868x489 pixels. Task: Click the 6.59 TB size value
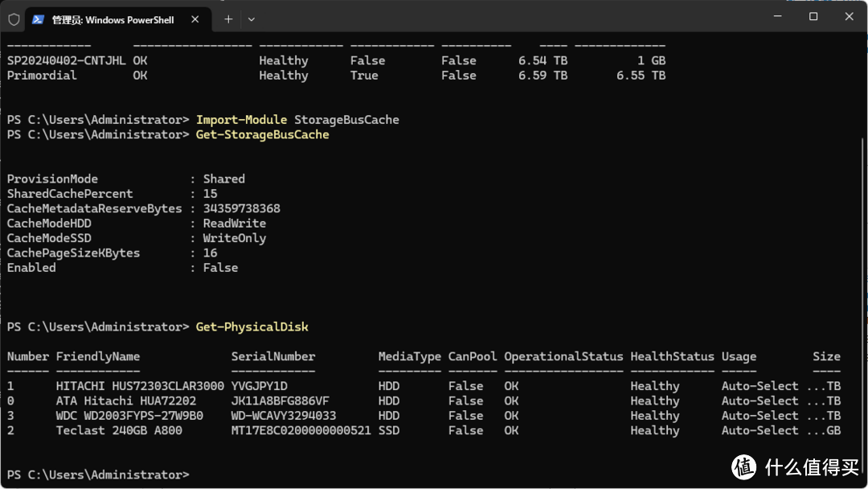pyautogui.click(x=542, y=76)
